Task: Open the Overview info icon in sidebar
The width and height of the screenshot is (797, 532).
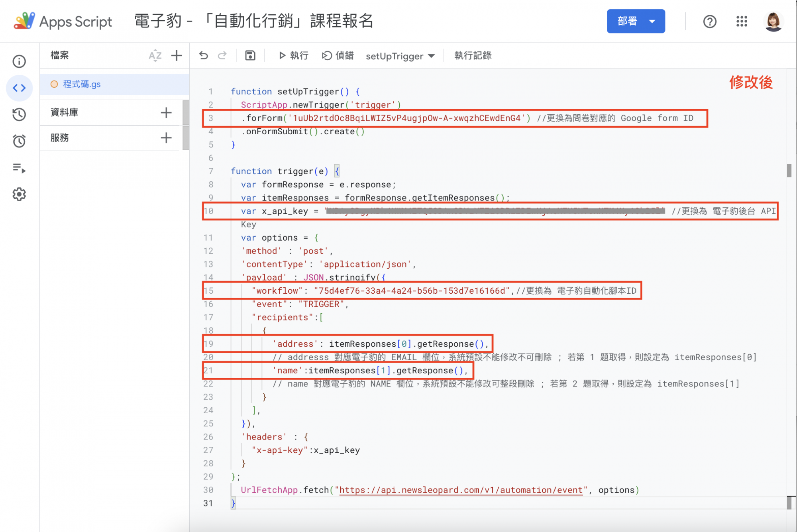Action: coord(19,61)
